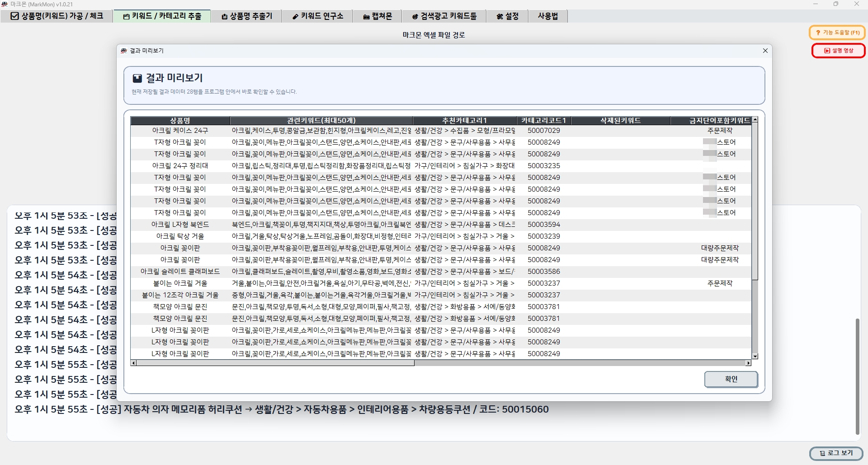Go to 키워드 연구소 tab
The height and width of the screenshot is (465, 868).
[x=317, y=16]
